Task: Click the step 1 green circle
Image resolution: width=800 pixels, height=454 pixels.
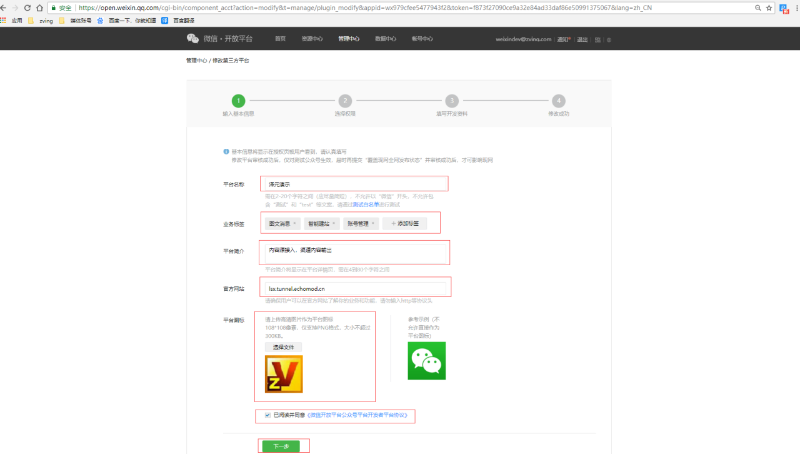Action: point(238,100)
